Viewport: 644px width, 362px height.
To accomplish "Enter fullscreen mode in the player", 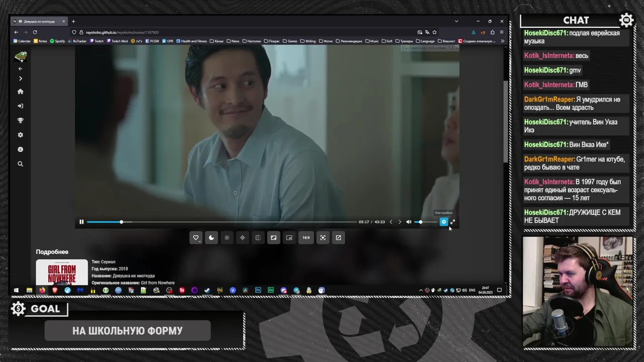I will click(x=452, y=222).
